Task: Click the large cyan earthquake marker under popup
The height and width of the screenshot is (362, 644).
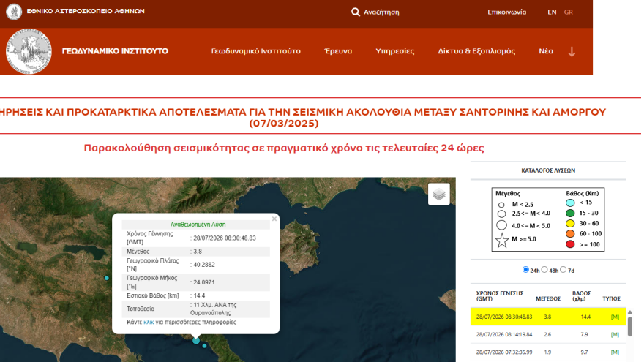Action: pos(196,340)
